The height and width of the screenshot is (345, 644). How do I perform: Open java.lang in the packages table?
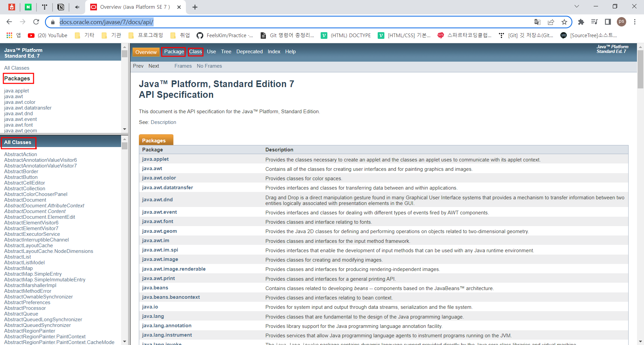153,316
